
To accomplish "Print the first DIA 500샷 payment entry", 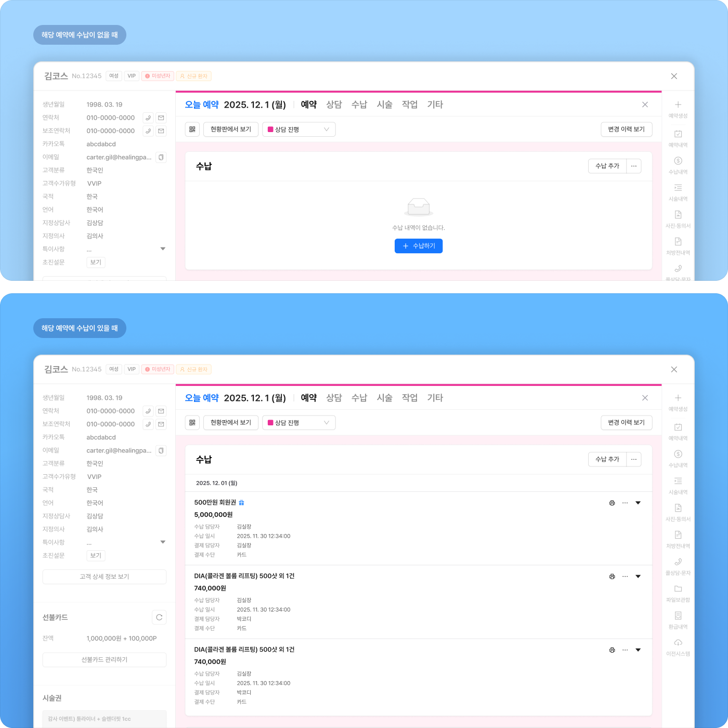I will (x=612, y=576).
